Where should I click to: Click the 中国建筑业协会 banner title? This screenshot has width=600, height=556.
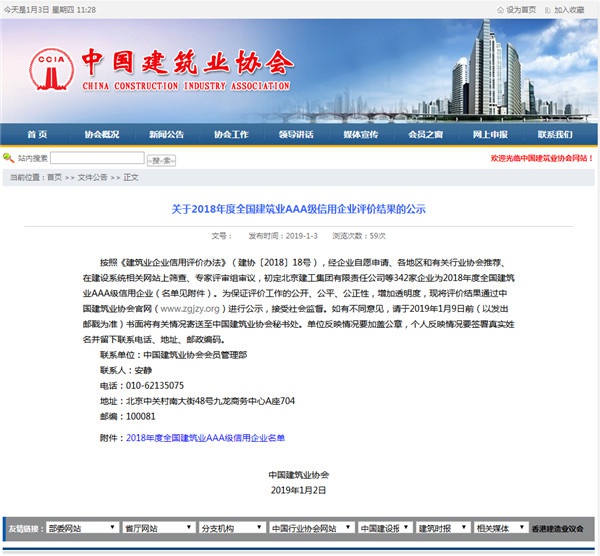[188, 62]
